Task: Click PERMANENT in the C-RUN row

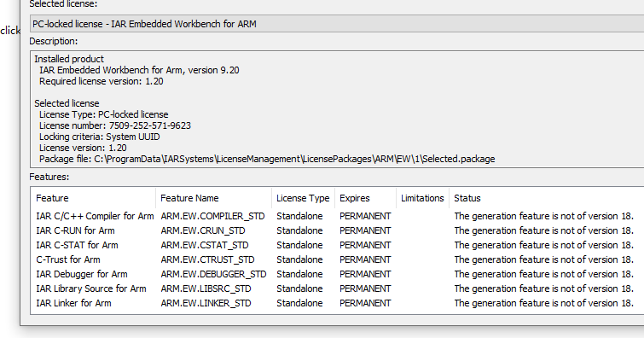Action: pos(365,230)
